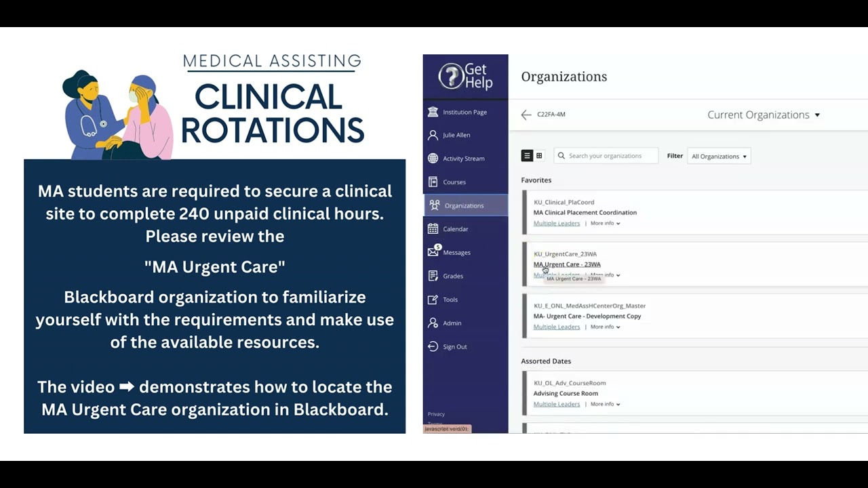Select Grades menu label
This screenshot has width=868, height=488.
click(x=453, y=276)
